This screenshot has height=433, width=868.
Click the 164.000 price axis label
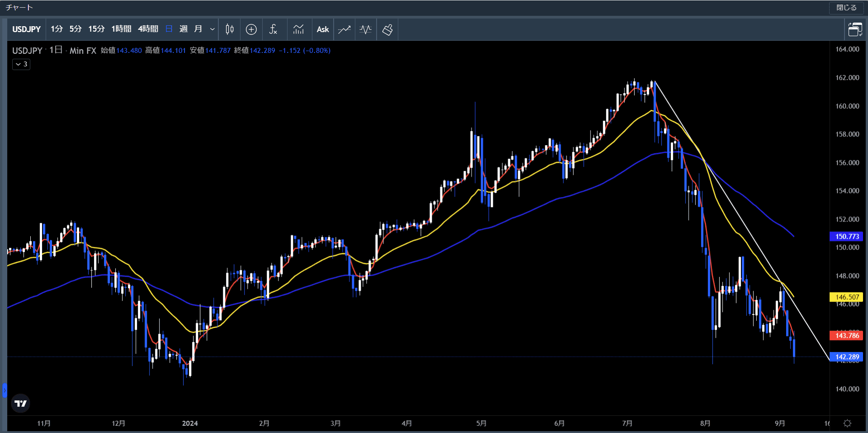[847, 49]
